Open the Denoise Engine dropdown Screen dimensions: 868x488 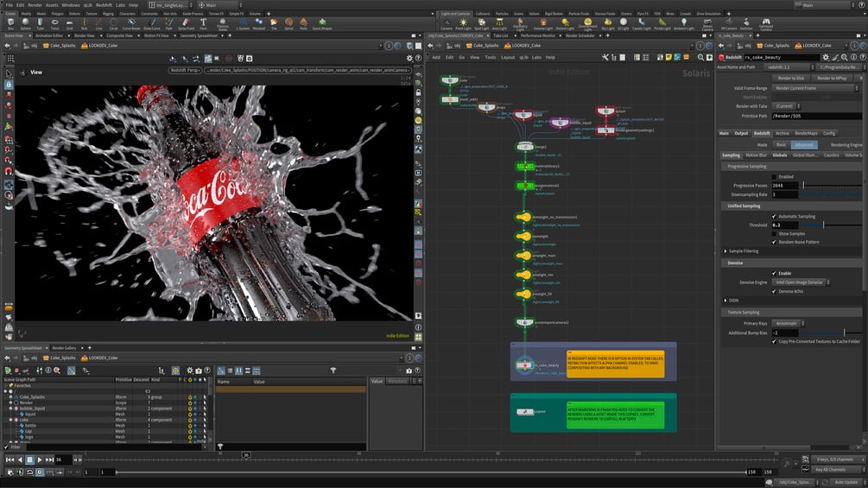tap(801, 282)
